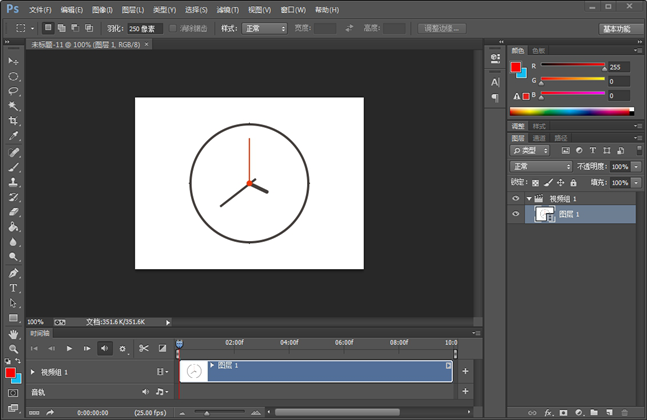Open the layer style fx menu
The image size is (647, 420).
click(x=548, y=413)
